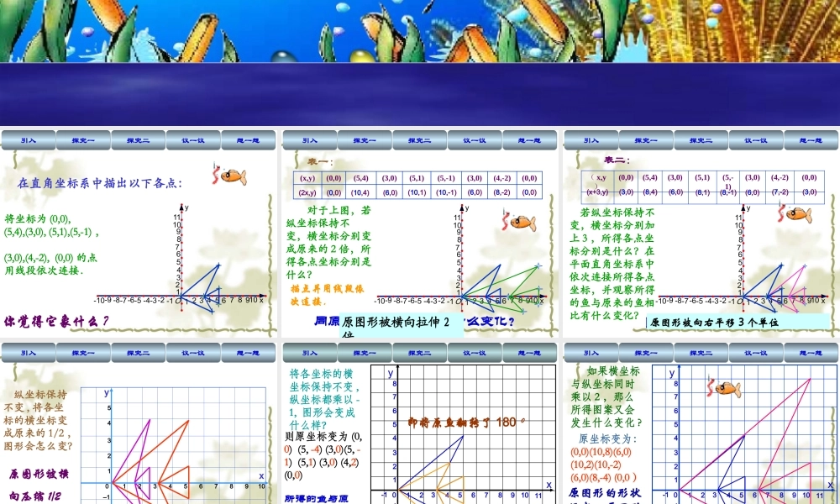The width and height of the screenshot is (840, 504).
Task: Select the (8,-2) cell in 表一
Action: 501,192
